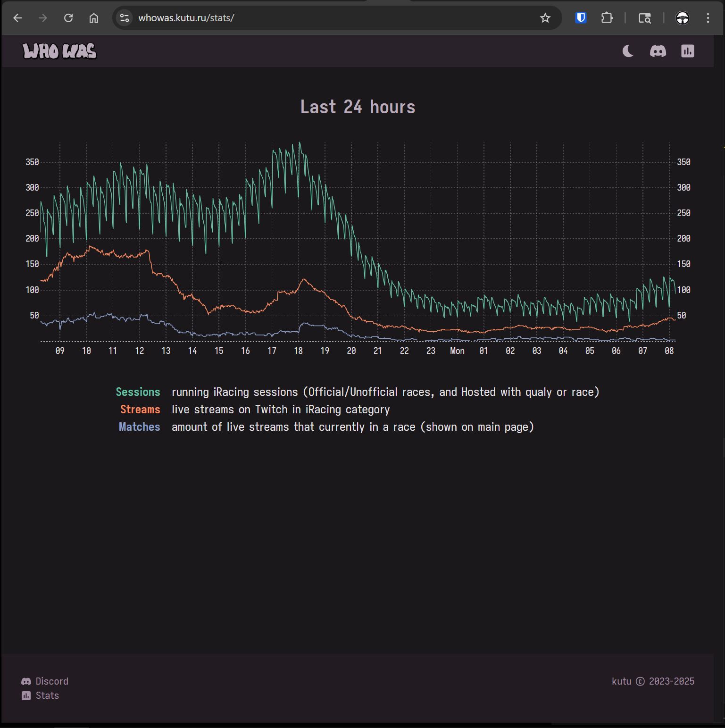Viewport: 725px width, 728px height.
Task: Click the Discord icon in the footer
Action: pyautogui.click(x=26, y=681)
